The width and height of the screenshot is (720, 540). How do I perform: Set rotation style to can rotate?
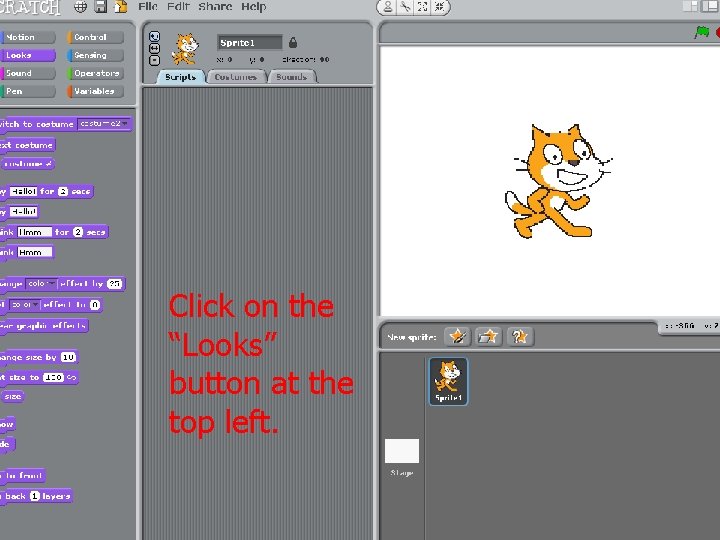coord(155,36)
